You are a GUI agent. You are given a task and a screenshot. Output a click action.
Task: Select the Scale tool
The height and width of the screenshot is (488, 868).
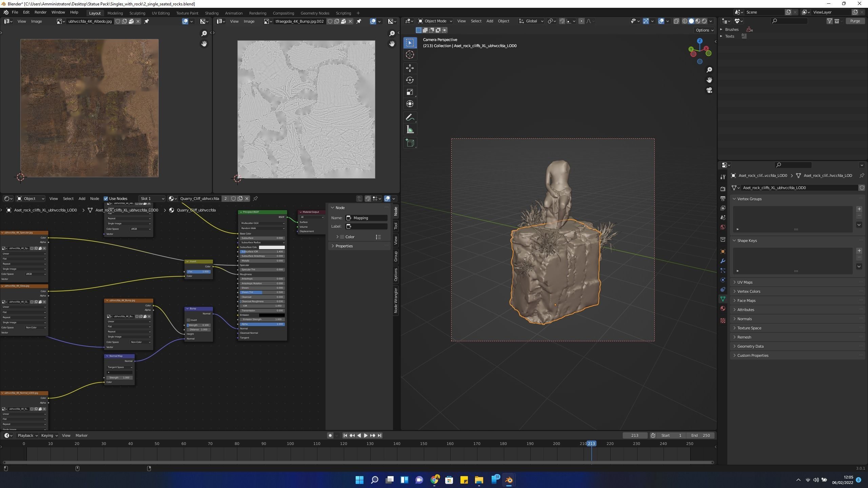point(410,92)
